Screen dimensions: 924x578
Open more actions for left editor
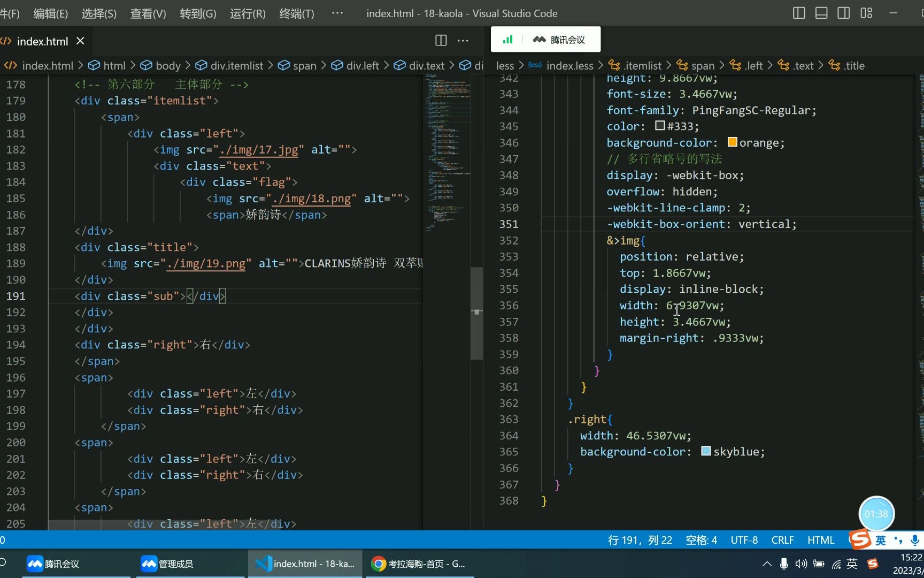click(x=463, y=41)
